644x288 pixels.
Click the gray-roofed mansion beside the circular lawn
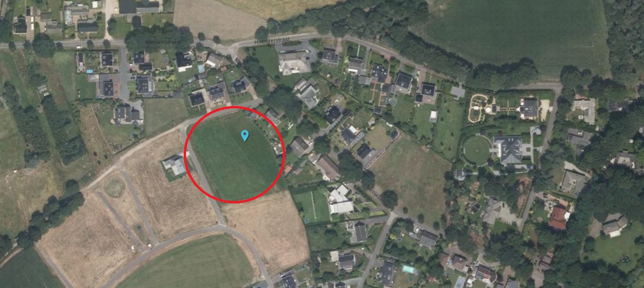[509, 149]
